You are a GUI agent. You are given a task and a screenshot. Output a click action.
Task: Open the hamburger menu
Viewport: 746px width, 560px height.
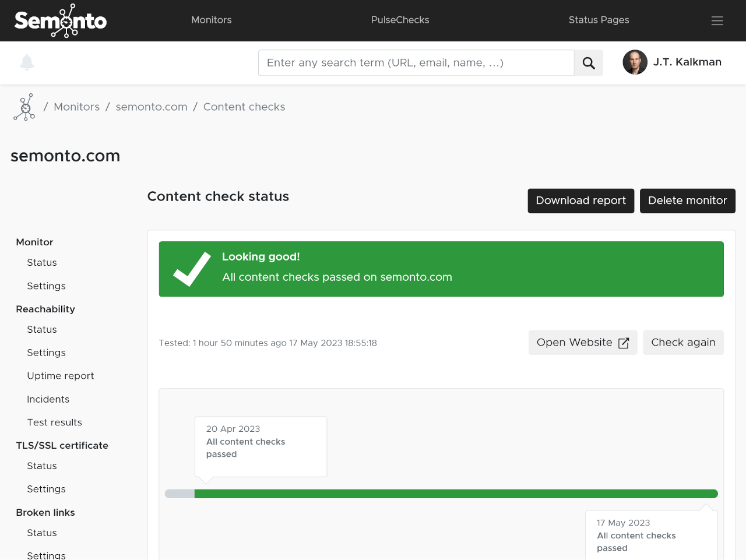[717, 20]
